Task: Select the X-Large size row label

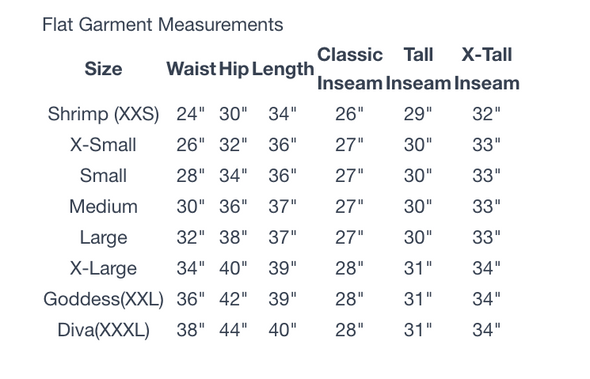Action: click(103, 269)
